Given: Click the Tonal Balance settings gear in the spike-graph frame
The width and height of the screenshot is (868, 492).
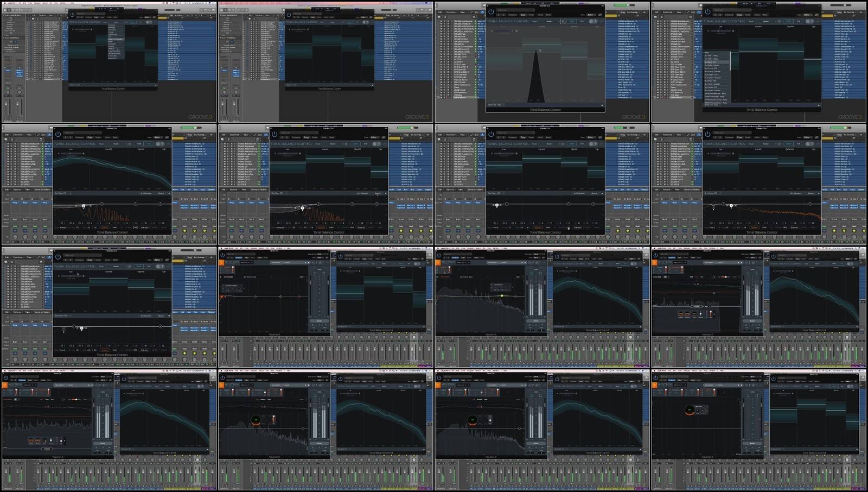Looking at the screenshot, I should 591,21.
